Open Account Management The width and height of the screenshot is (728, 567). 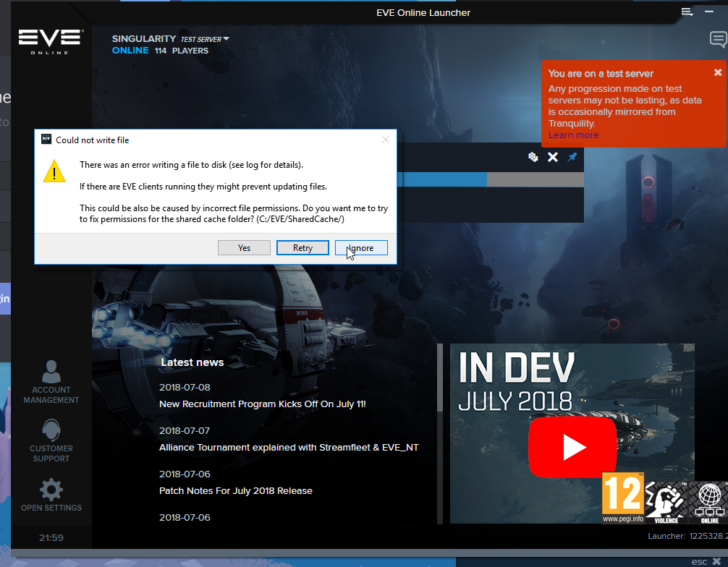51,383
